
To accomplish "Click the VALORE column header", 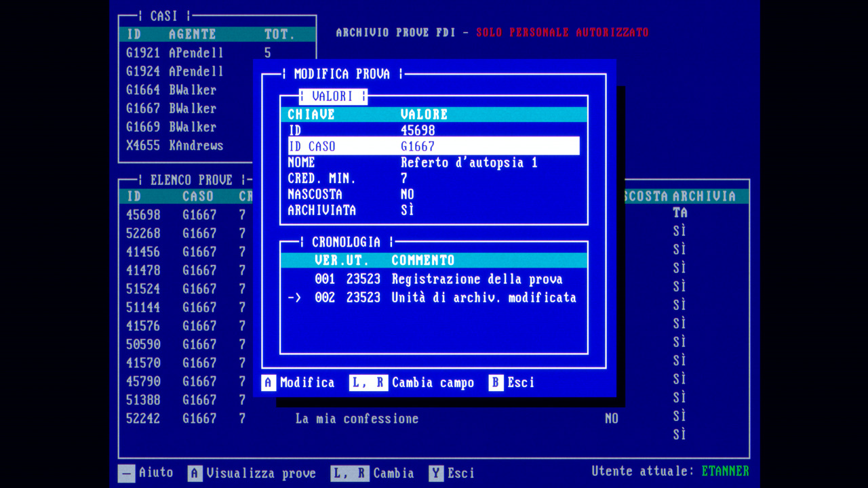I will pyautogui.click(x=425, y=115).
